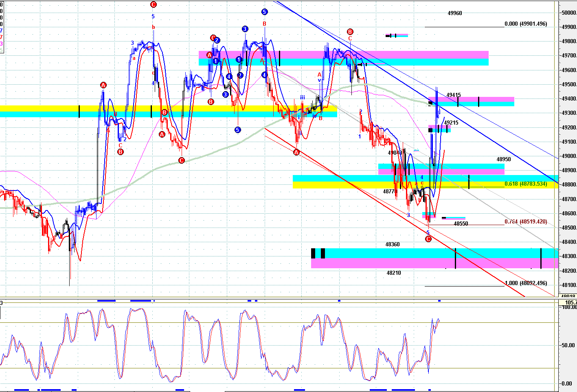Select the blue circled 5 wave label at top center

265,12
